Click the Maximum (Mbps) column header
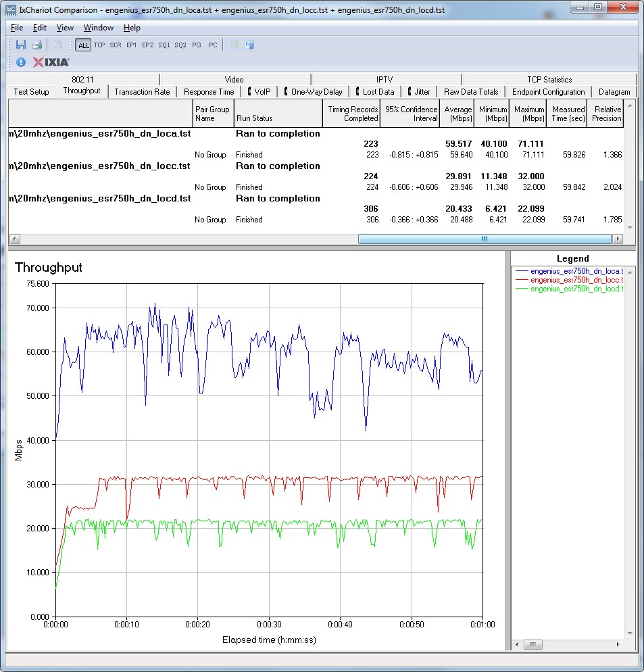The height and width of the screenshot is (672, 644). coord(528,114)
